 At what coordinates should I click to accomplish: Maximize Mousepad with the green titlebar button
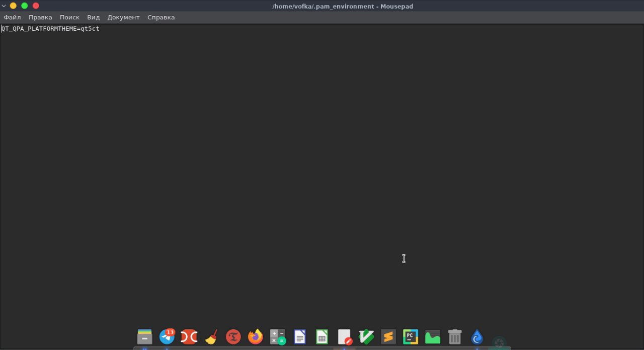[24, 6]
